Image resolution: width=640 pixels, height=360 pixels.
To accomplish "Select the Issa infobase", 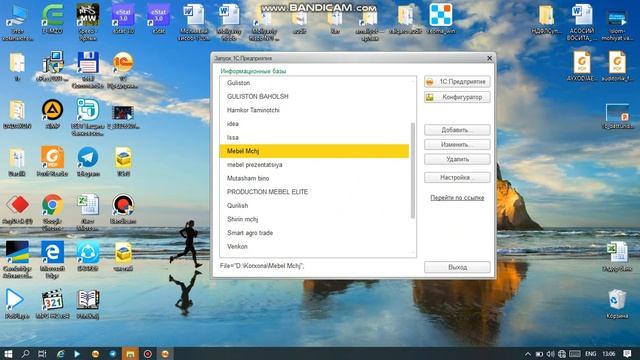I will (x=314, y=138).
